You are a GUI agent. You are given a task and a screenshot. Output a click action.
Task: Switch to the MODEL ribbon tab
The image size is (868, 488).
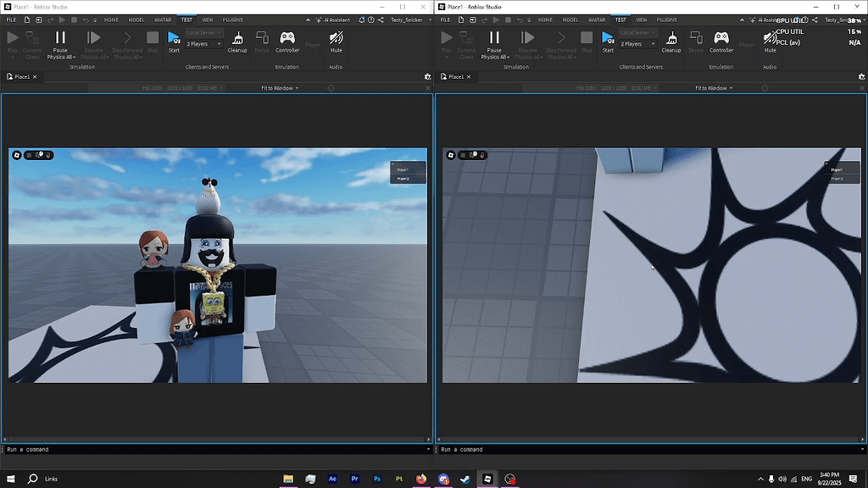click(x=136, y=19)
